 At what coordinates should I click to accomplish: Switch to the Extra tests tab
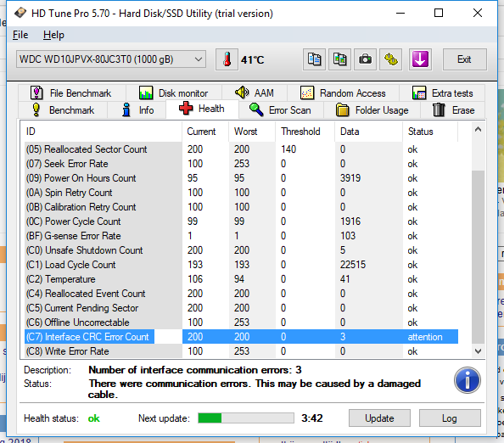pos(442,93)
